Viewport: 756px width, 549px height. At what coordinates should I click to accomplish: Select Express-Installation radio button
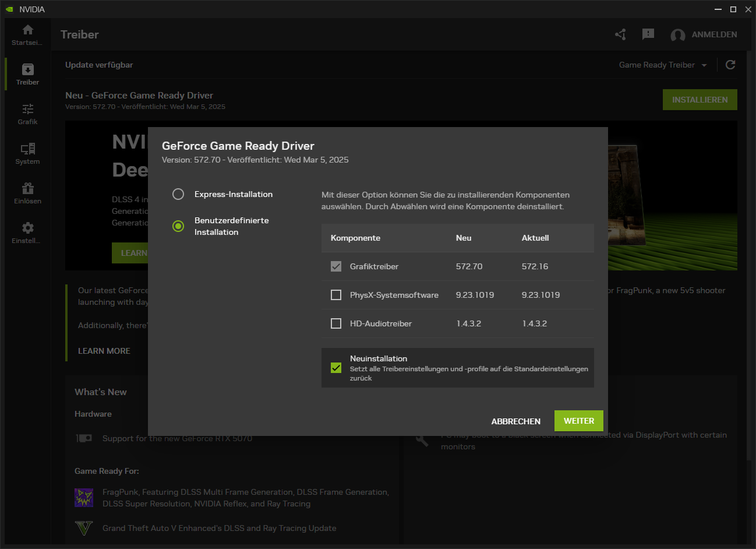pyautogui.click(x=178, y=194)
